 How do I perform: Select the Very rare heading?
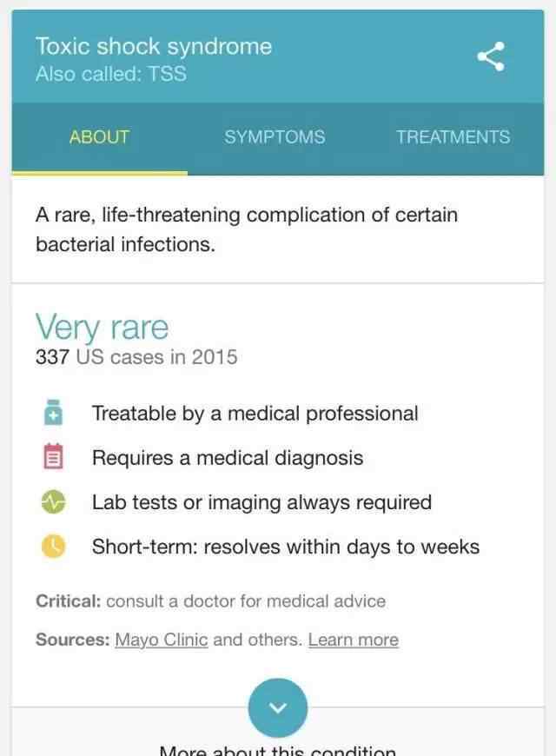(x=102, y=327)
